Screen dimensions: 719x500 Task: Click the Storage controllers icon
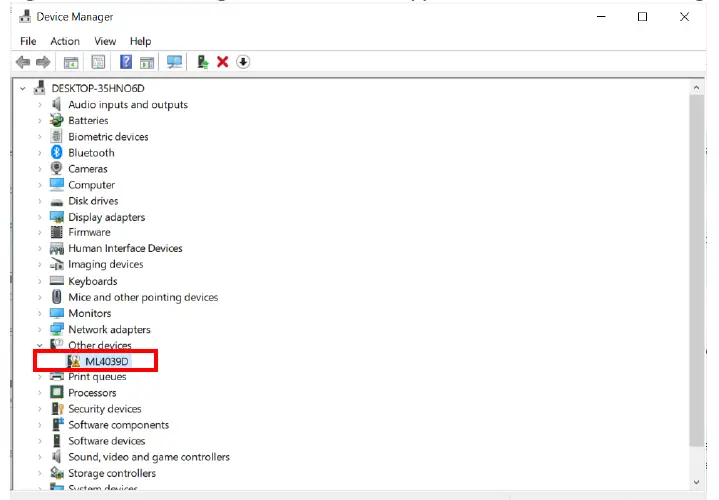click(57, 473)
